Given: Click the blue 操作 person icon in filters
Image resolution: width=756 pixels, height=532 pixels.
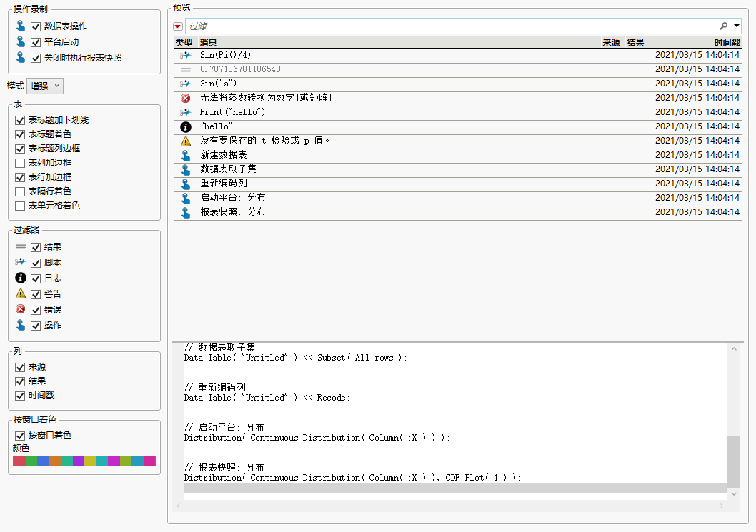Looking at the screenshot, I should coord(20,325).
